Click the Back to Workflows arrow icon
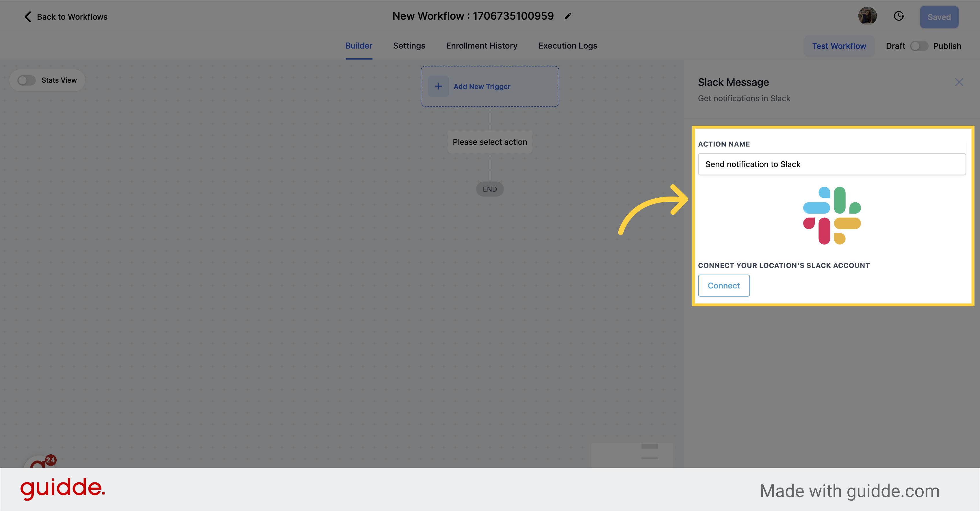Viewport: 980px width, 511px height. click(28, 17)
